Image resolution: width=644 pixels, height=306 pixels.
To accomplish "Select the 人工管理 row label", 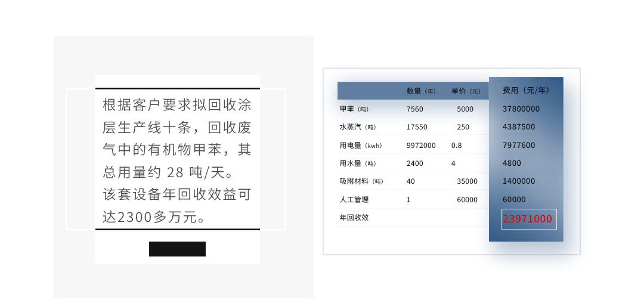I will pyautogui.click(x=354, y=200).
